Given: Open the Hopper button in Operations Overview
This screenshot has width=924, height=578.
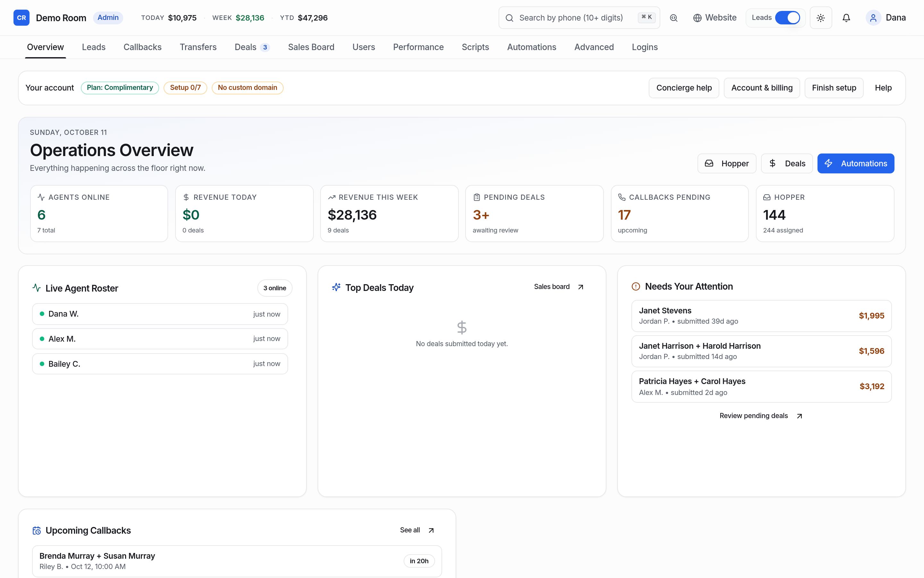Looking at the screenshot, I should click(x=727, y=164).
